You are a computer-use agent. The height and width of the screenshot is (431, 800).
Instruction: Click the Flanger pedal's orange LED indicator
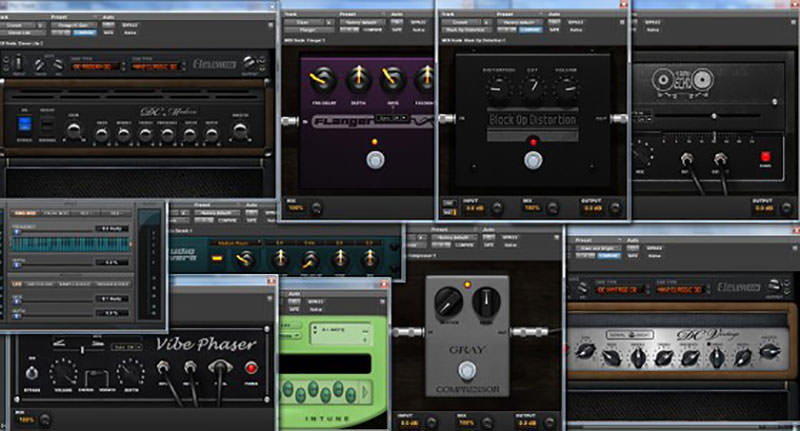(375, 142)
